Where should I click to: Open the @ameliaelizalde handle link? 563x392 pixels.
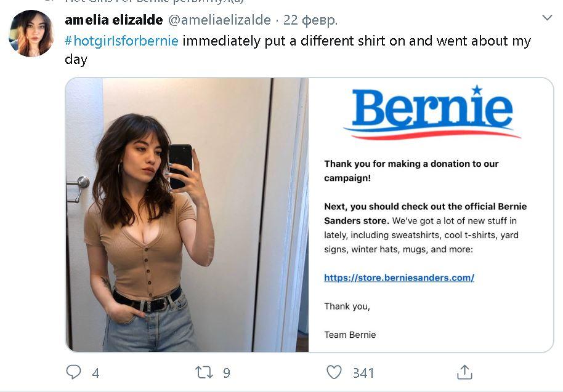point(219,20)
